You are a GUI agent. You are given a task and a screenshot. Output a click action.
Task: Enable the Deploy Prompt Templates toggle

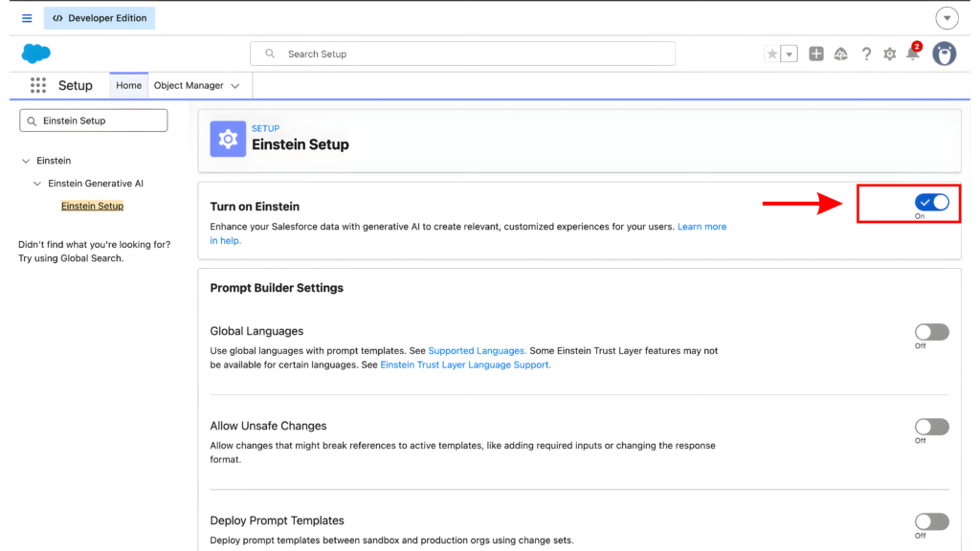(931, 521)
